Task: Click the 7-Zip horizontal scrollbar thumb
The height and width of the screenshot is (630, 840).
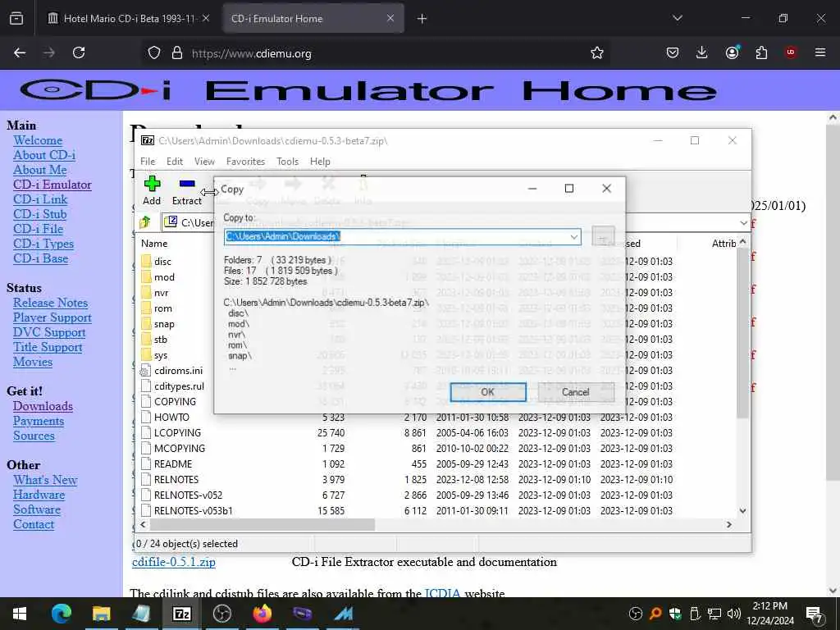Action: tap(262, 524)
